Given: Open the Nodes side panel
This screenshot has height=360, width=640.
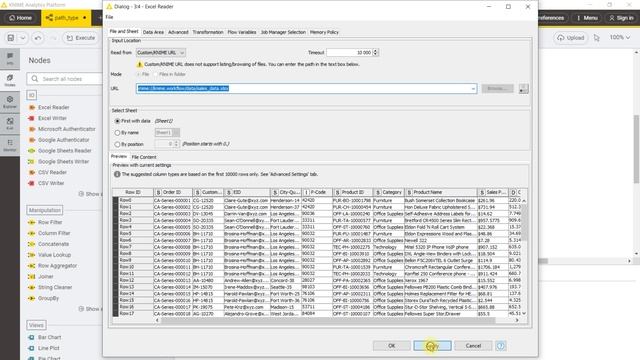Looking at the screenshot, I should pyautogui.click(x=10, y=80).
